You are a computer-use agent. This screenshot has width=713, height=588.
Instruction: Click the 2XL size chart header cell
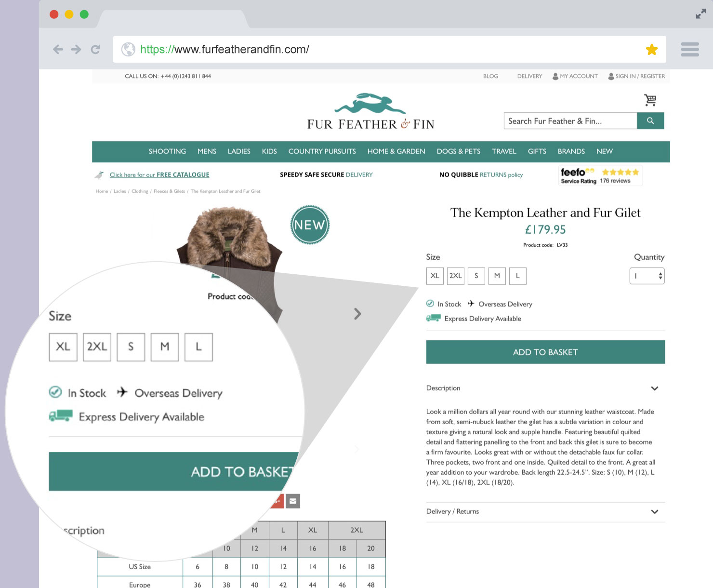[x=356, y=530]
